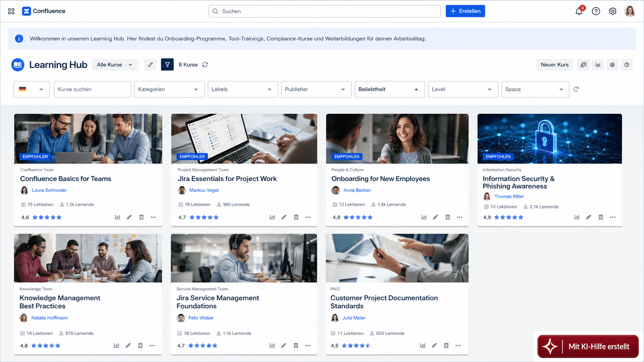Viewport: 644px width, 362px height.
Task: Expand the Level filter dropdown
Action: 463,89
